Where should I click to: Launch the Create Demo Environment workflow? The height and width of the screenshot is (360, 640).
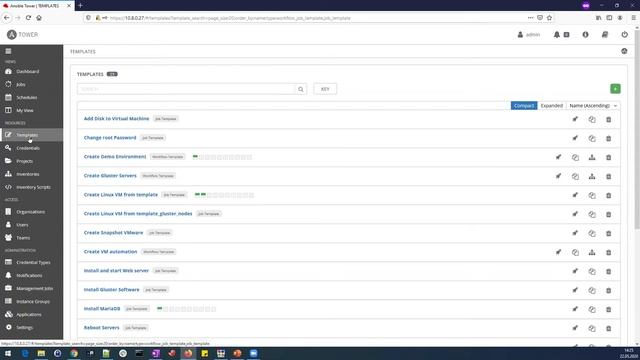[558, 157]
